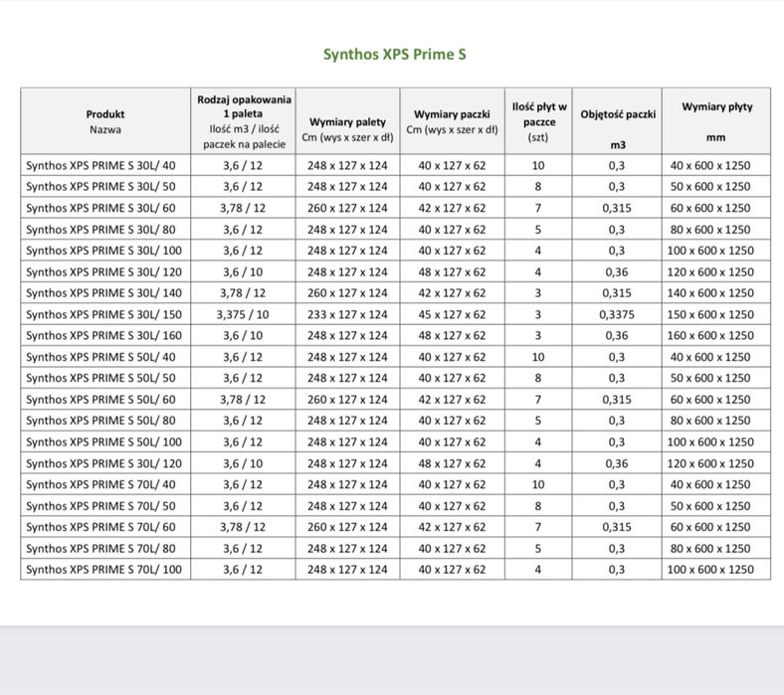
Task: Select row 'Synthos XPS PRIME S 30L/ 100'
Action: pos(396,251)
